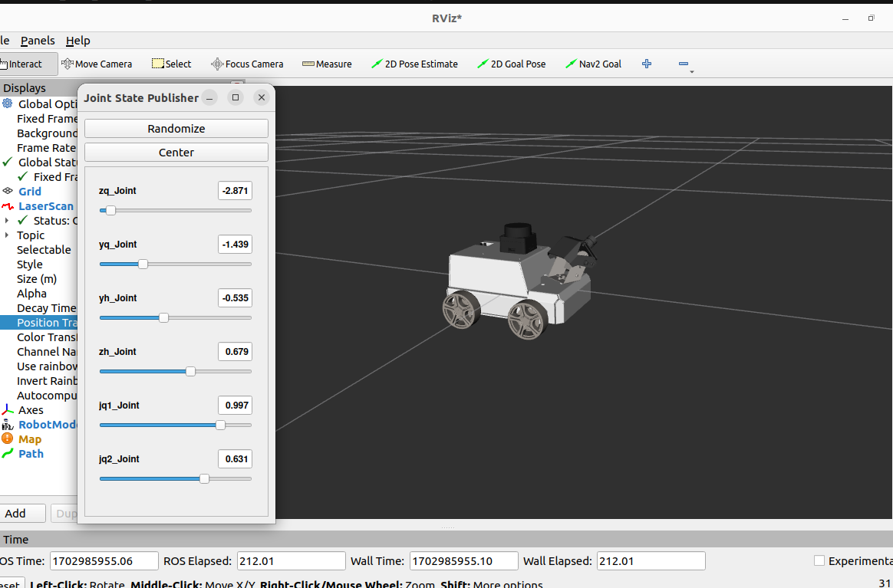Viewport: 893px width, 588px height.
Task: Select the Invert Rainbow row
Action: coord(38,381)
